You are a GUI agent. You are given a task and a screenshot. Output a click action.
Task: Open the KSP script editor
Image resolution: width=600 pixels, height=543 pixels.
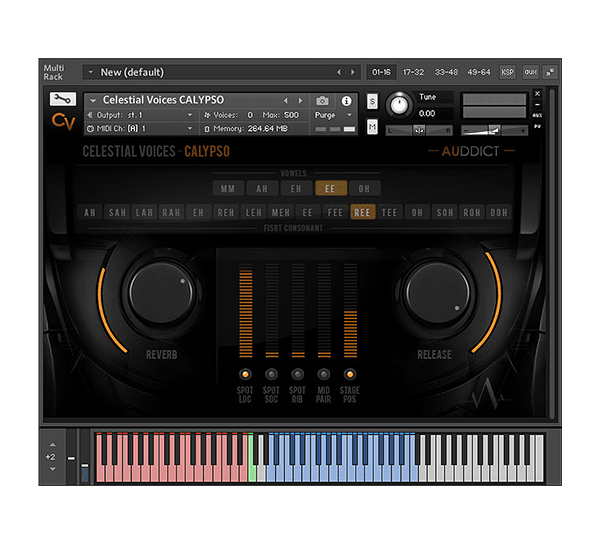coord(507,72)
